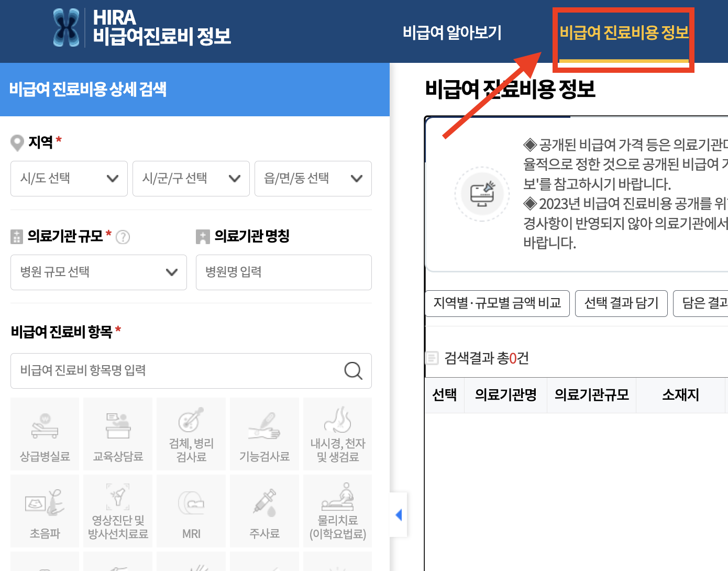This screenshot has width=728, height=571.
Task: Click the magnifying glass search icon
Action: (x=354, y=371)
